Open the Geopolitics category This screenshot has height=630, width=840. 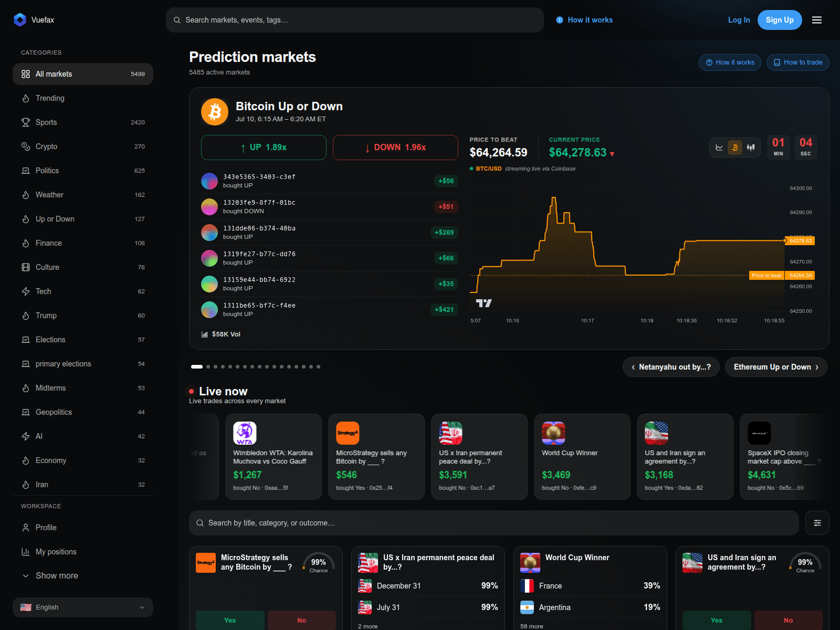coord(83,412)
